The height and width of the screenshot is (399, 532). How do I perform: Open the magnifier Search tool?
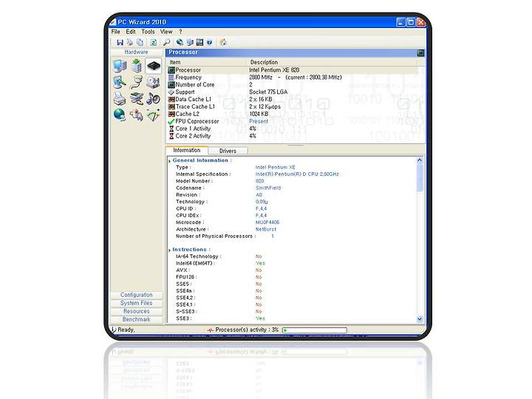166,42
